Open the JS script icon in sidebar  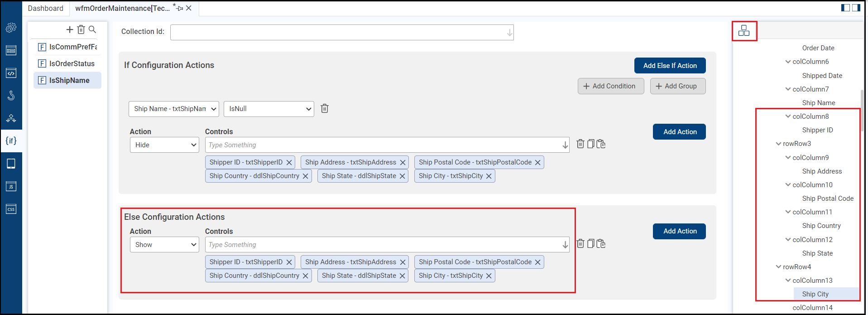pyautogui.click(x=11, y=186)
